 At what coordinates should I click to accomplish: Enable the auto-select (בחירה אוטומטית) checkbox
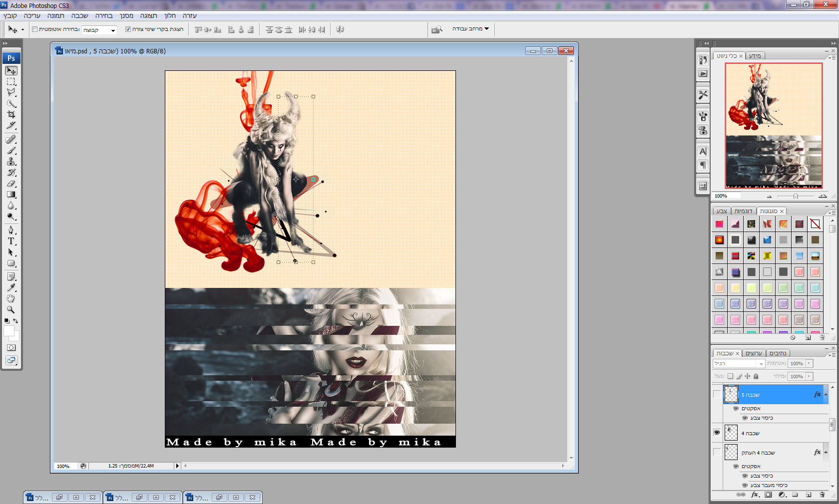tap(35, 29)
